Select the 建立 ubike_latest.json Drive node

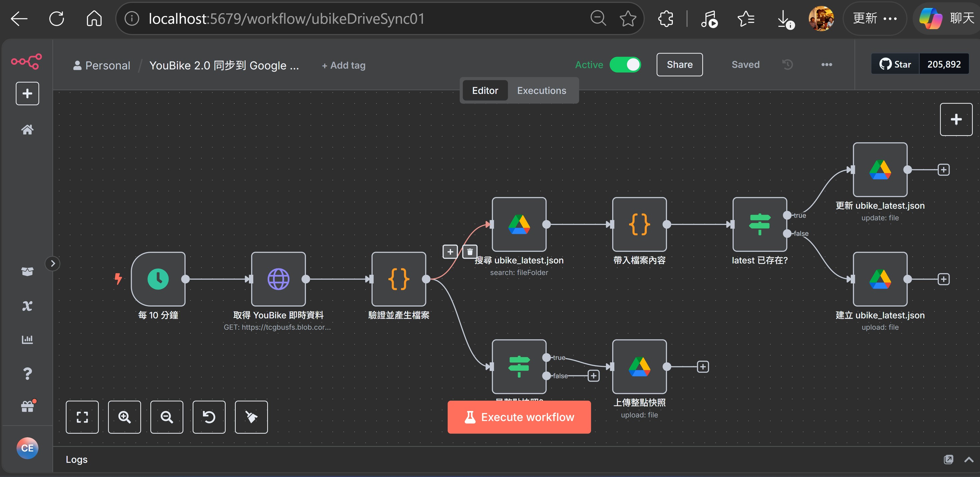pyautogui.click(x=880, y=279)
